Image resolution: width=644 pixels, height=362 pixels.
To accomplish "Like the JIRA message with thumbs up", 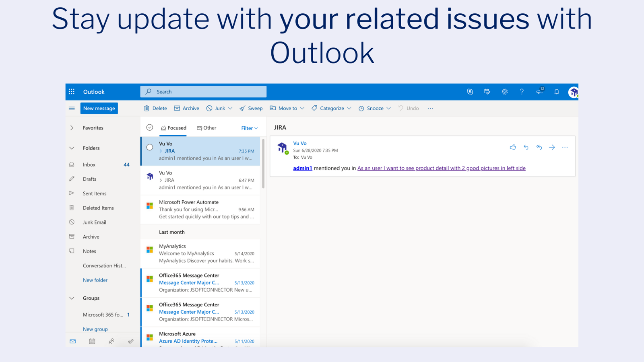I will point(513,147).
